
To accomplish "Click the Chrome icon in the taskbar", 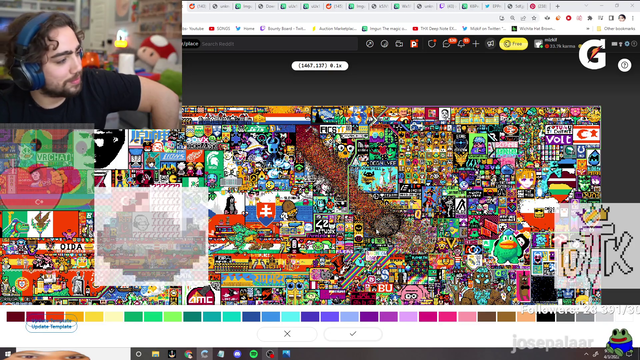I will [188, 354].
